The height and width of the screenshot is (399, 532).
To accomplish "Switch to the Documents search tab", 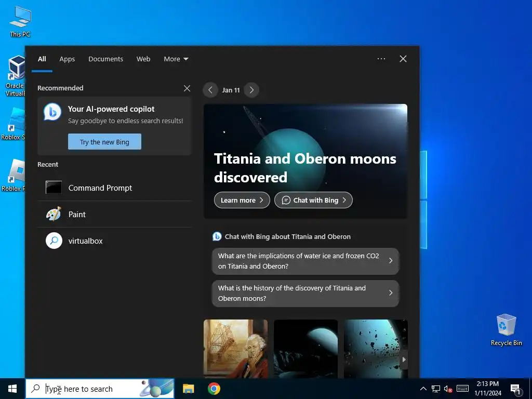I will (x=106, y=59).
